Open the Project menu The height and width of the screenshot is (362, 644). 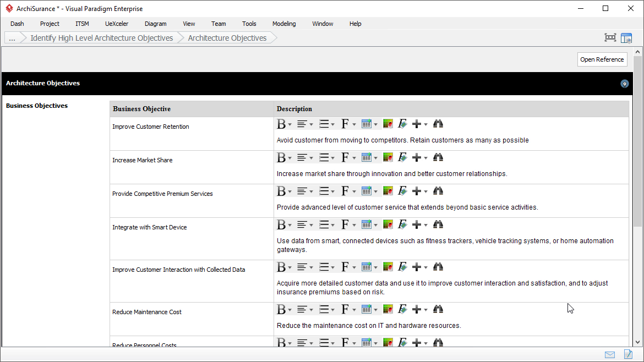50,24
